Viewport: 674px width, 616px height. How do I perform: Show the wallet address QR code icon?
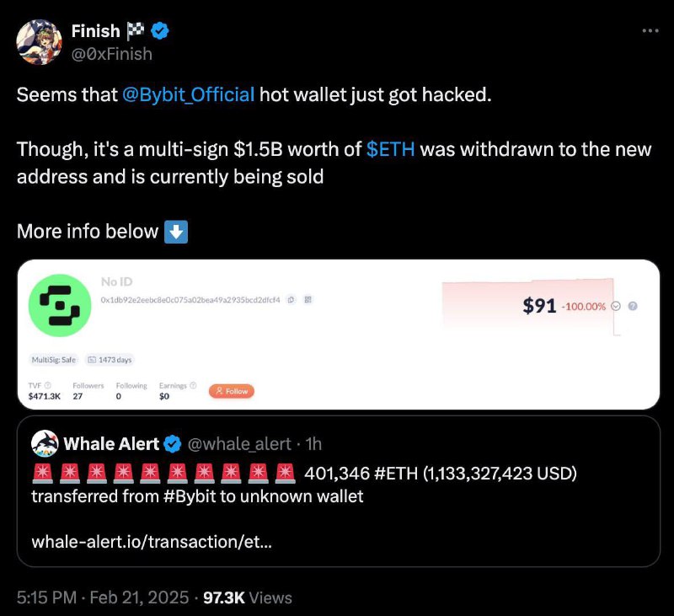[308, 300]
